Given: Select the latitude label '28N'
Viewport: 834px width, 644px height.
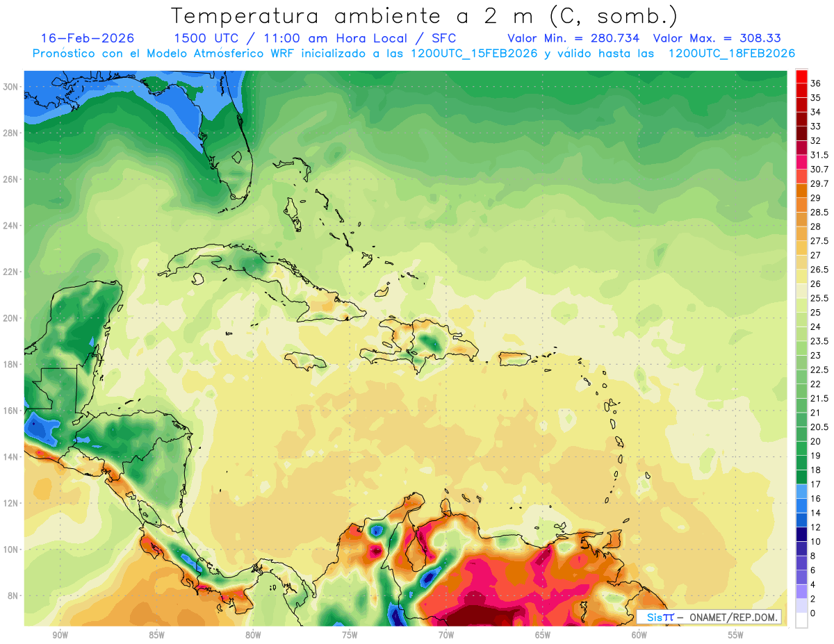Looking at the screenshot, I should [12, 133].
